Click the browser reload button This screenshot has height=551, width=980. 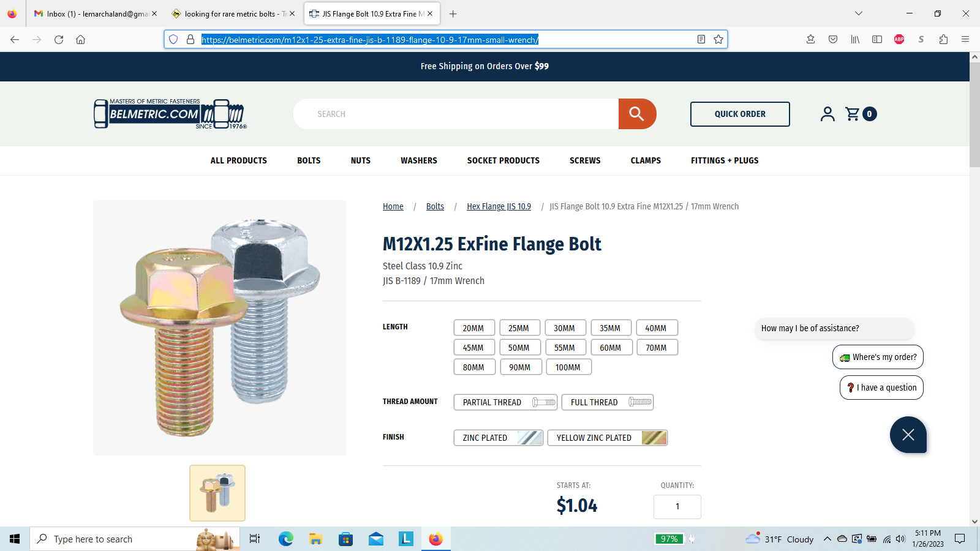59,39
